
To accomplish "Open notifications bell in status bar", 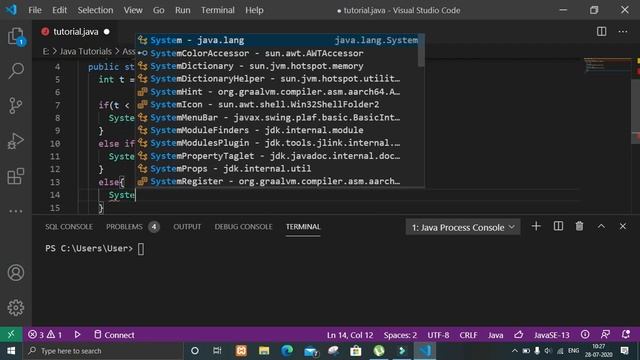I will pyautogui.click(x=625, y=335).
